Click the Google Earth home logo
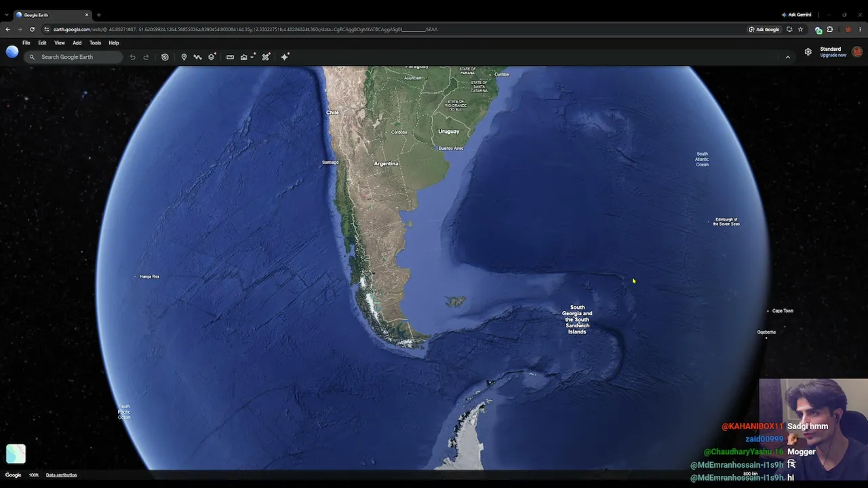The image size is (868, 488). click(x=12, y=52)
